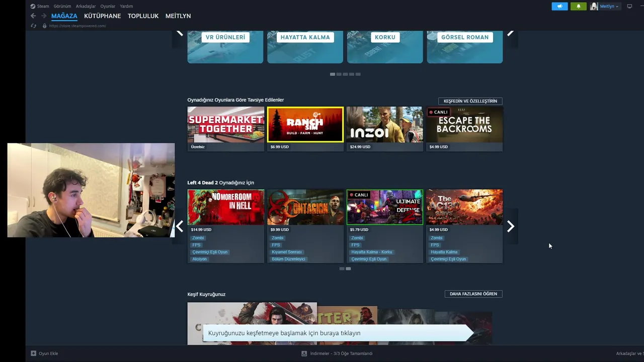
Task: Open the Oyunlar menu
Action: pyautogui.click(x=108, y=6)
